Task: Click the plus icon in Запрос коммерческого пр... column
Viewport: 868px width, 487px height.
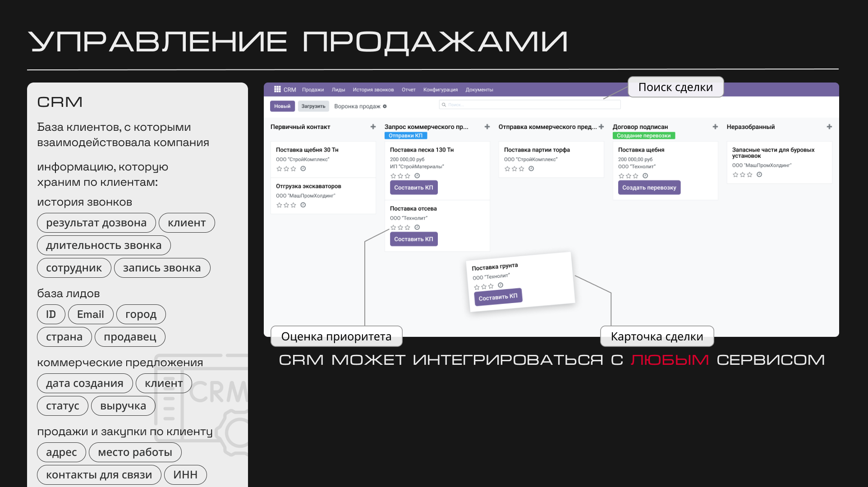Action: coord(487,127)
